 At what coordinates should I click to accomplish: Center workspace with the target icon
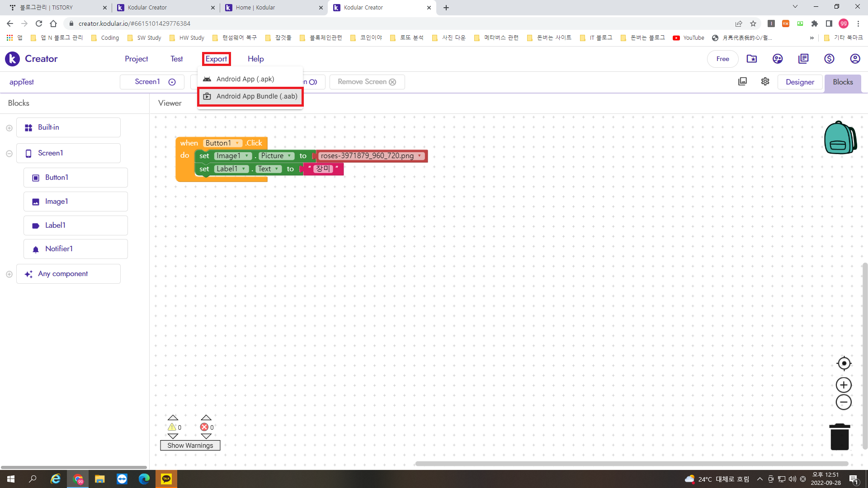click(844, 363)
